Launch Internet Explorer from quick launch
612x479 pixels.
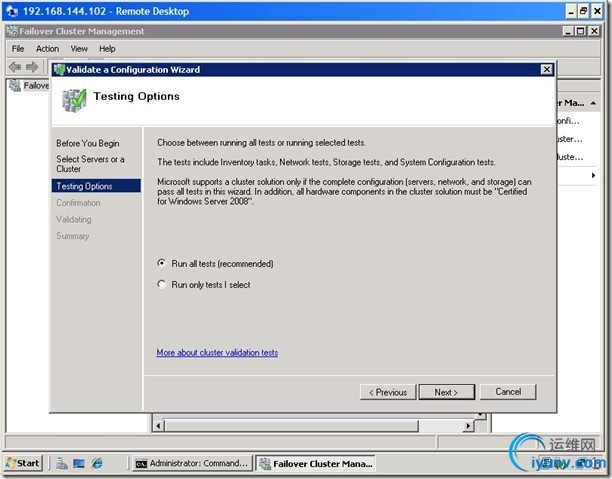click(x=97, y=463)
